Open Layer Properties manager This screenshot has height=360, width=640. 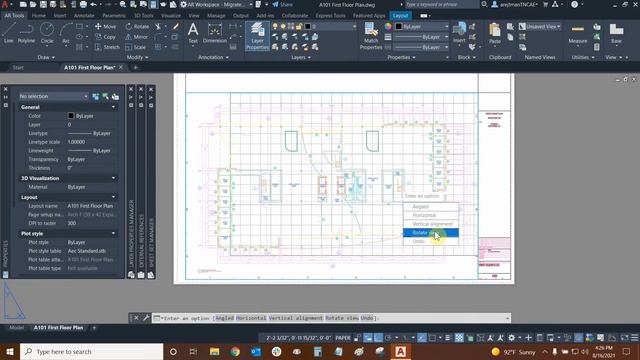pyautogui.click(x=257, y=36)
